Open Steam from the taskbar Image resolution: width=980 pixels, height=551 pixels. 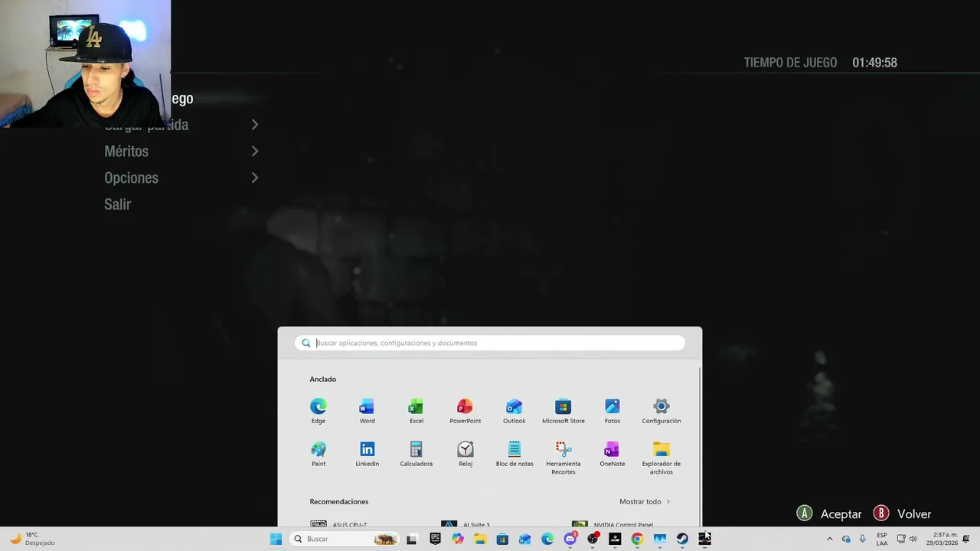point(682,539)
